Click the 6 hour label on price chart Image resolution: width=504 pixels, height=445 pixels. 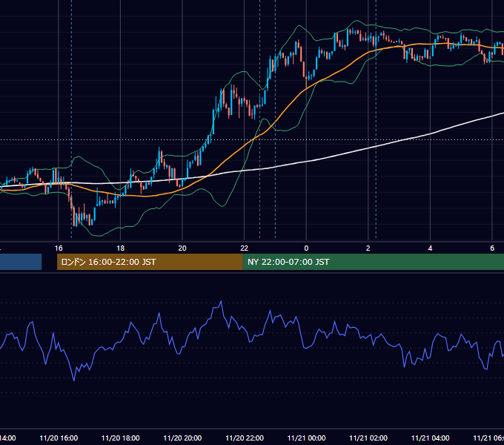pos(492,248)
